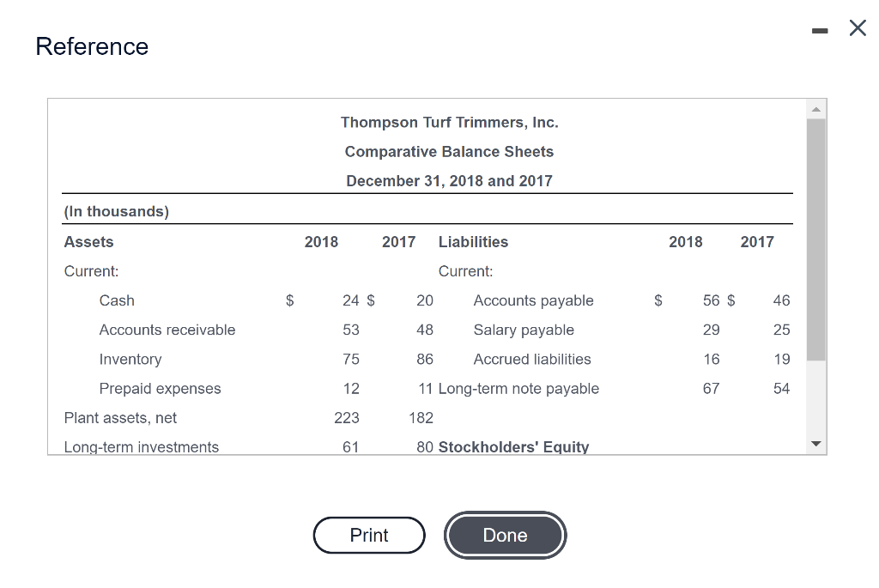Click the Long-term investments label

point(142,446)
